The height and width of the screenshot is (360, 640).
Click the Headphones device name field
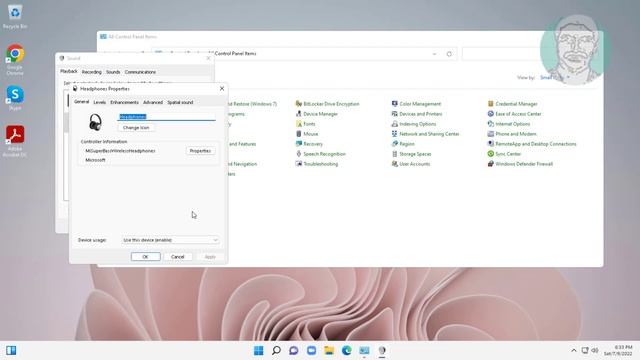coord(167,117)
